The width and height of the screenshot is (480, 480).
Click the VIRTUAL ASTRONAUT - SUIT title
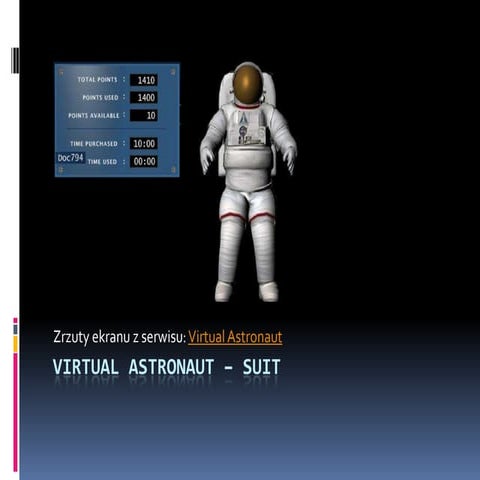click(166, 367)
